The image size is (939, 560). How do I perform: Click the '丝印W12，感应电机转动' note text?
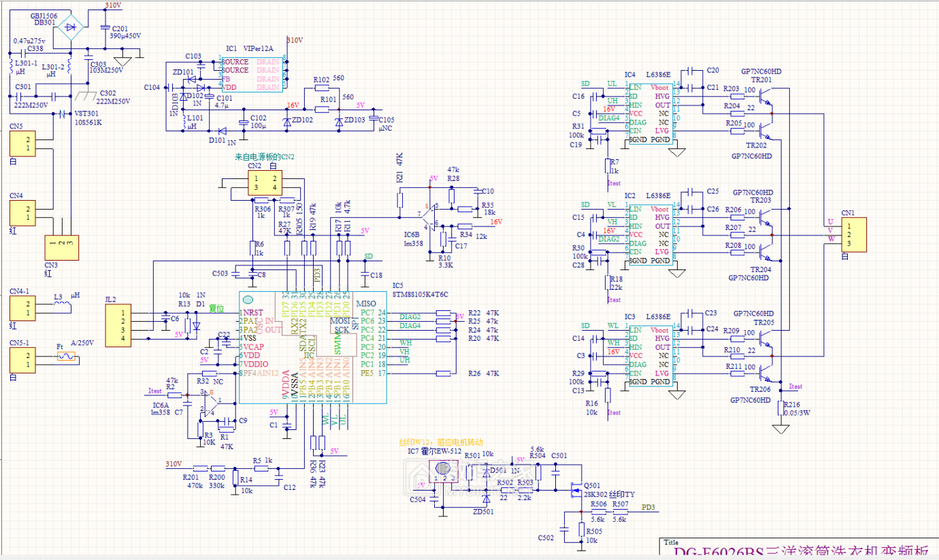point(440,442)
